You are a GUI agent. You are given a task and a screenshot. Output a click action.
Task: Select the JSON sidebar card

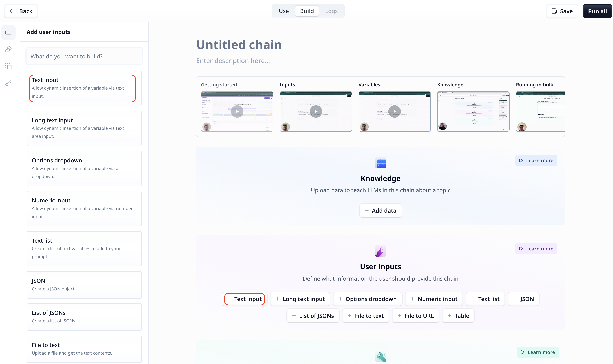click(84, 285)
